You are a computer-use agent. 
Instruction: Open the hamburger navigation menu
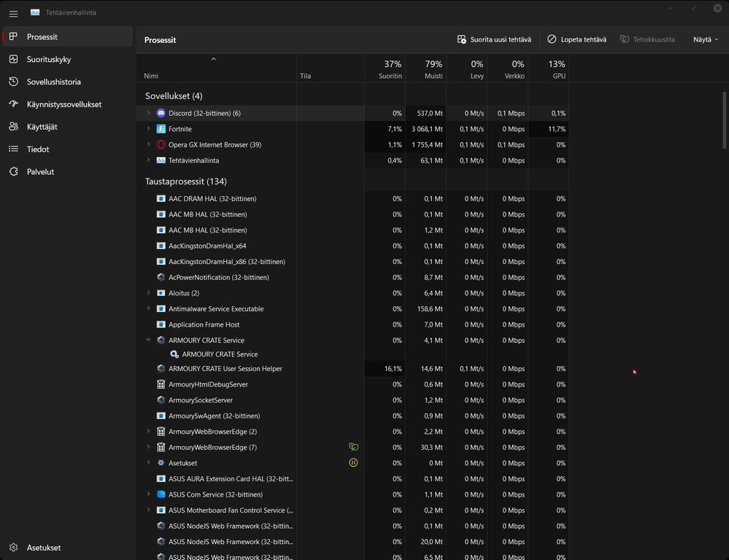pos(13,13)
